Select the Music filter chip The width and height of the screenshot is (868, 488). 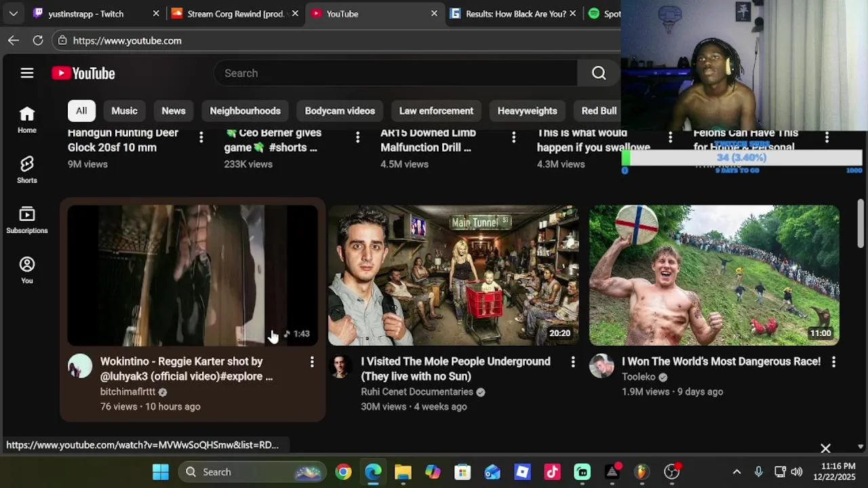(x=124, y=110)
